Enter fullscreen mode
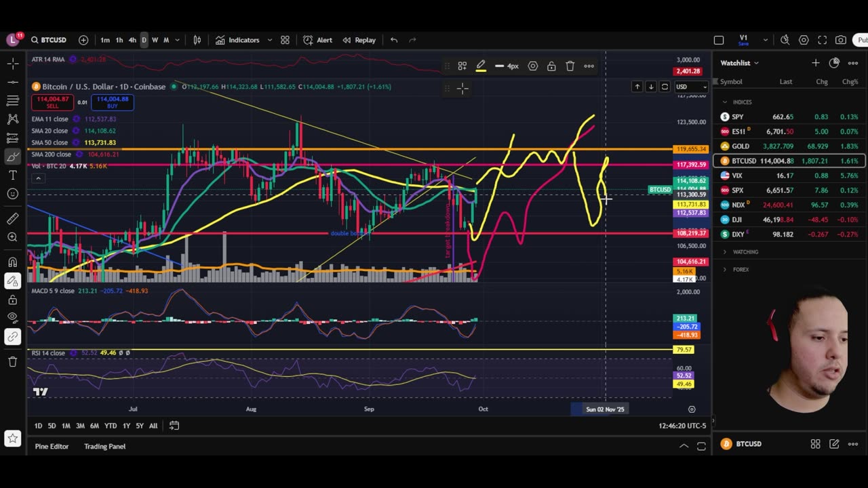The width and height of the screenshot is (868, 488). [x=823, y=40]
